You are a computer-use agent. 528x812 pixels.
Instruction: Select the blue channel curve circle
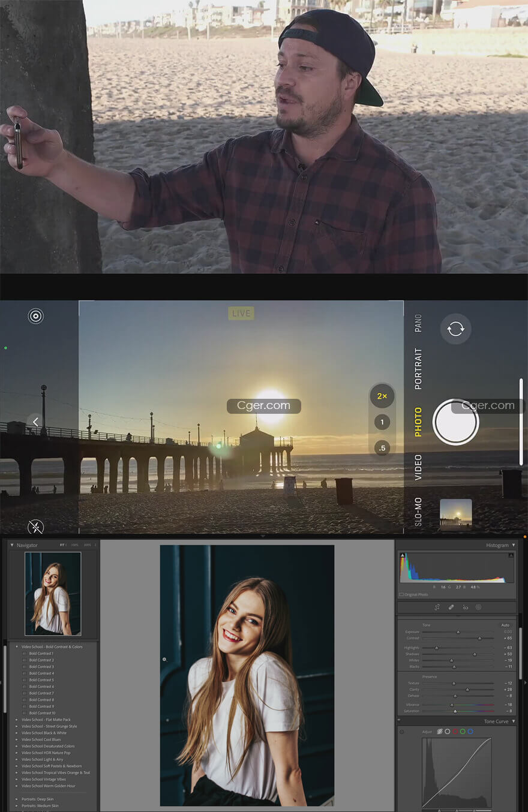tap(470, 732)
